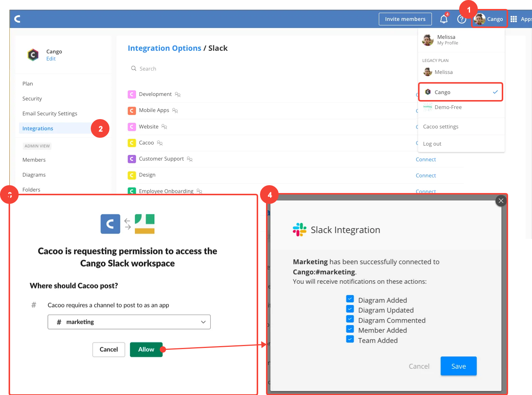Close the Slack Integration dialog
The height and width of the screenshot is (395, 532).
(501, 201)
